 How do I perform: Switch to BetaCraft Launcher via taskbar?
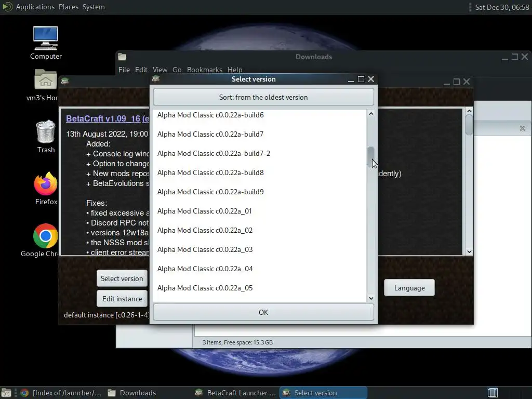(236, 393)
